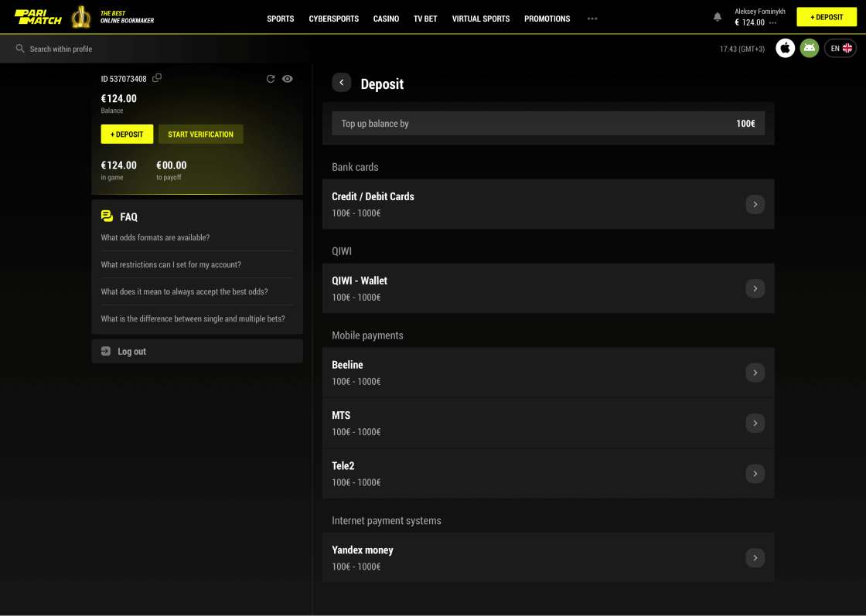Open FAQ: What odds formats are available?
Screen dimensions: 866x616
tap(155, 237)
